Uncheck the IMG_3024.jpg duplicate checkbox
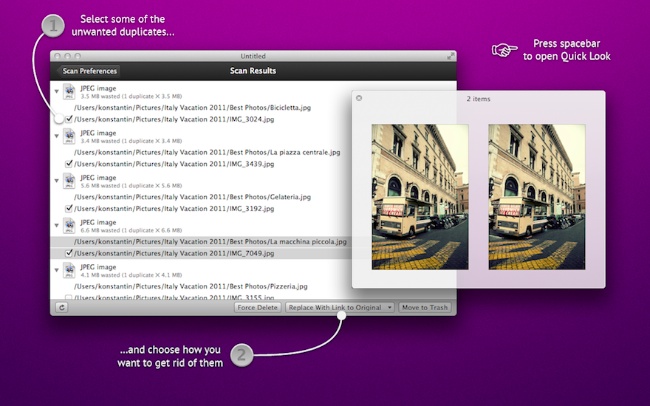 [x=70, y=119]
